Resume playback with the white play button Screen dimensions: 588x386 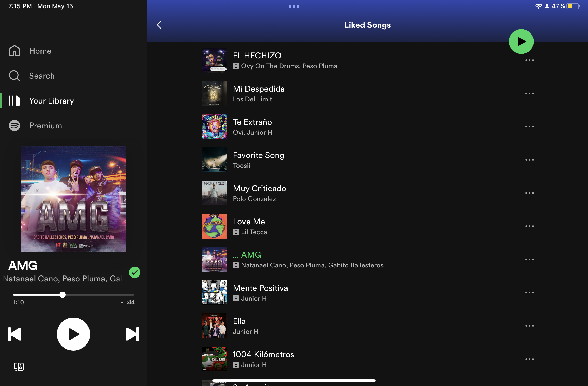point(73,334)
